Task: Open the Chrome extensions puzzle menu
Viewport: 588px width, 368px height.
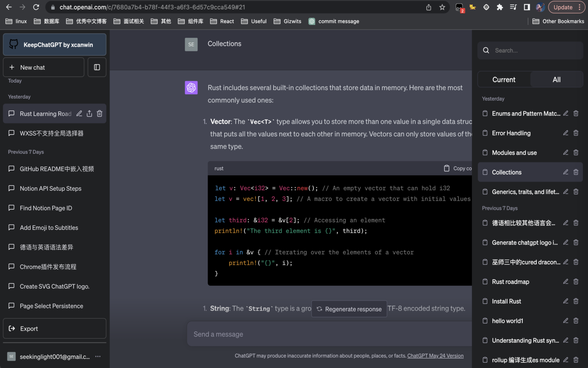Action: click(x=500, y=7)
